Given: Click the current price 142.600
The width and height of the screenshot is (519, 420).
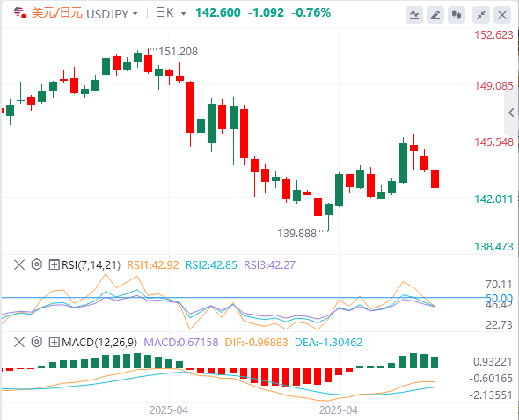Looking at the screenshot, I should click(x=218, y=13).
